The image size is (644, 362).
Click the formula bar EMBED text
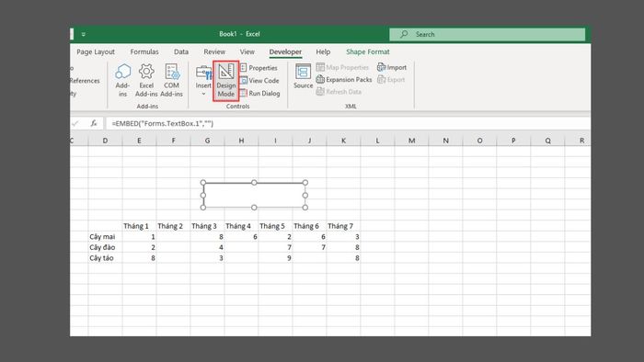click(163, 123)
